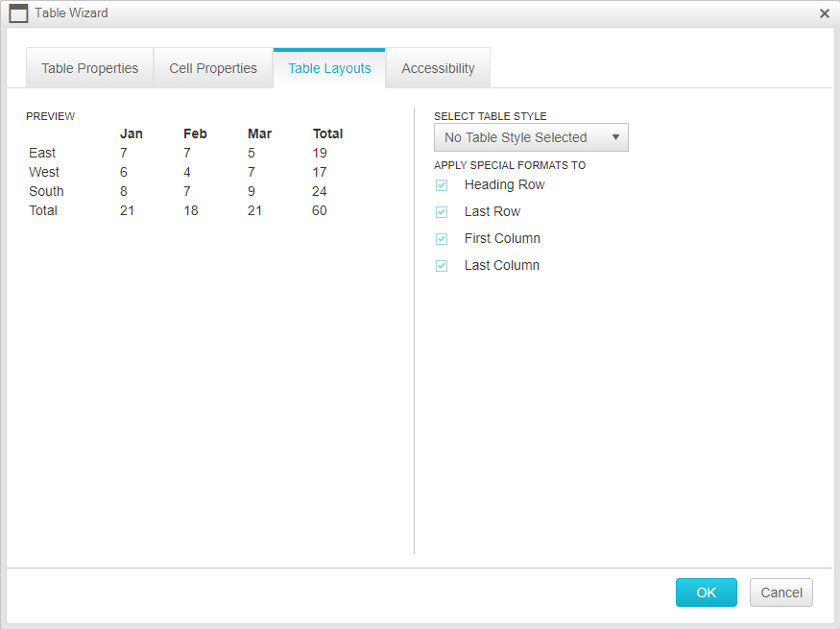
Task: Select the Table Layouts tab
Action: (x=329, y=68)
